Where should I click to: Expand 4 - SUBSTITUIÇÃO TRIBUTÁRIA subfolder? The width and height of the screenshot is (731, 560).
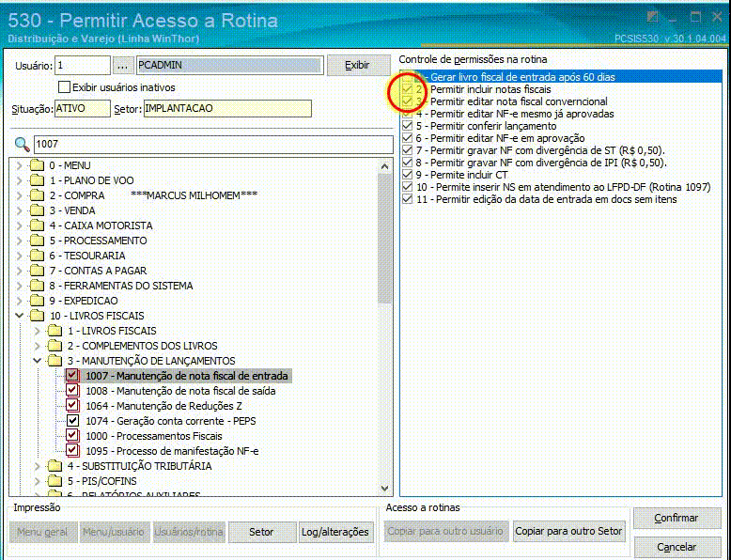coord(38,466)
